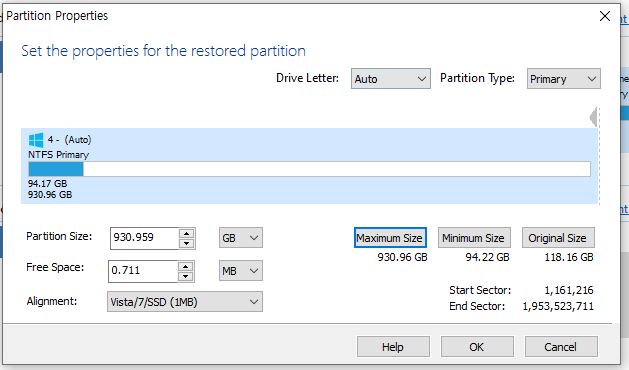The image size is (629, 370).
Task: Increase Free Space with up arrow
Action: [x=185, y=266]
